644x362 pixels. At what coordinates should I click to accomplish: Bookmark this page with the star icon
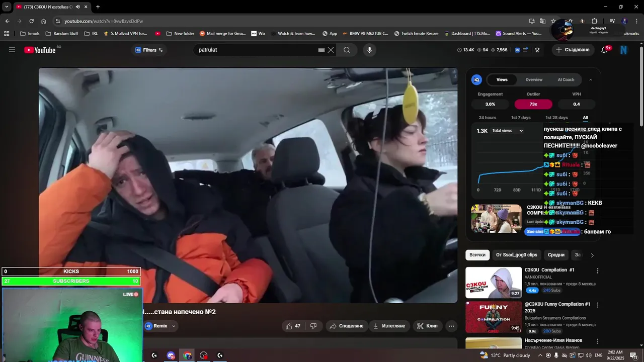[x=553, y=21]
